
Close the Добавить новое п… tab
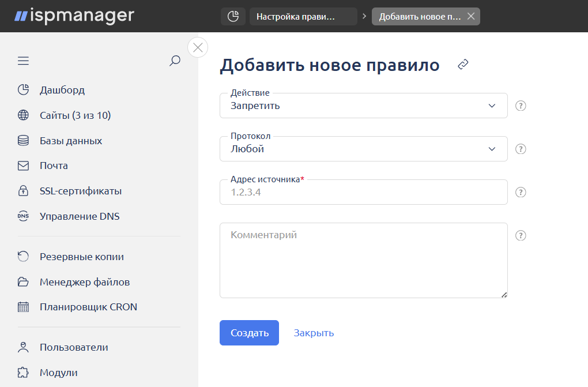pos(471,17)
